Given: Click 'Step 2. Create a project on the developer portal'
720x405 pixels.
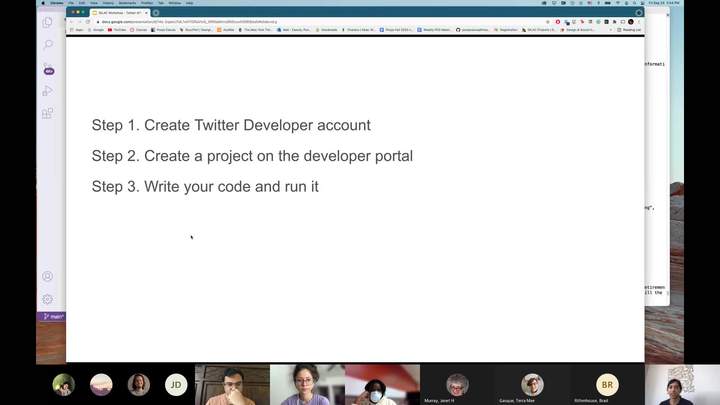Looking at the screenshot, I should click(x=252, y=156).
